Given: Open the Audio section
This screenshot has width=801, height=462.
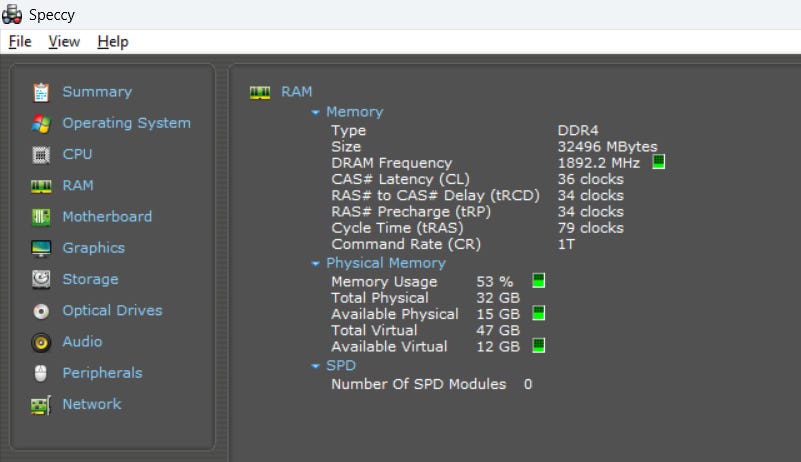Looking at the screenshot, I should 82,341.
